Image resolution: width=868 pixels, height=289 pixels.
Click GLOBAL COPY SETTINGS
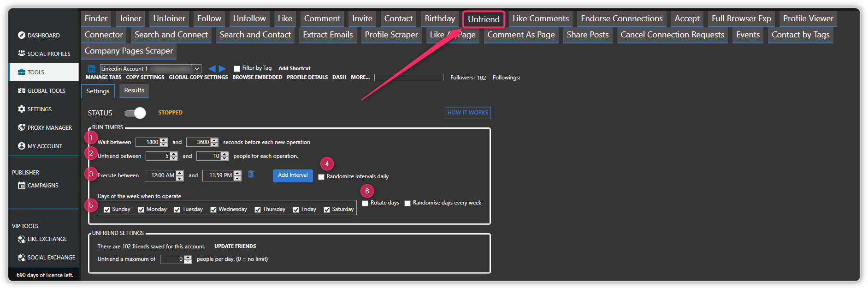[198, 77]
